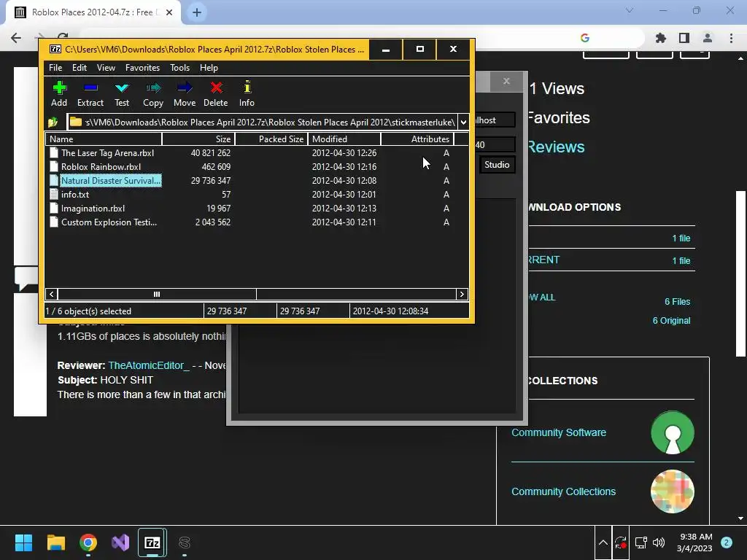Click the 7-Zip horizontal scrollbar thumb

click(158, 295)
